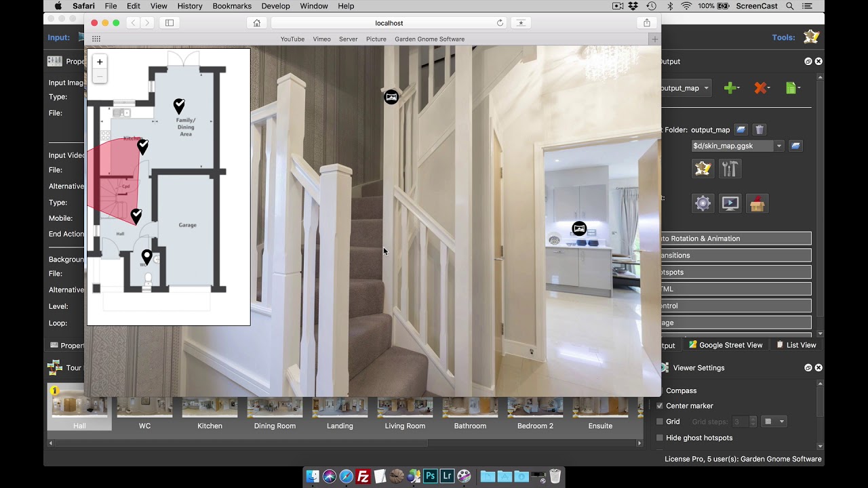868x488 pixels.
Task: Open the History menu
Action: coord(190,6)
